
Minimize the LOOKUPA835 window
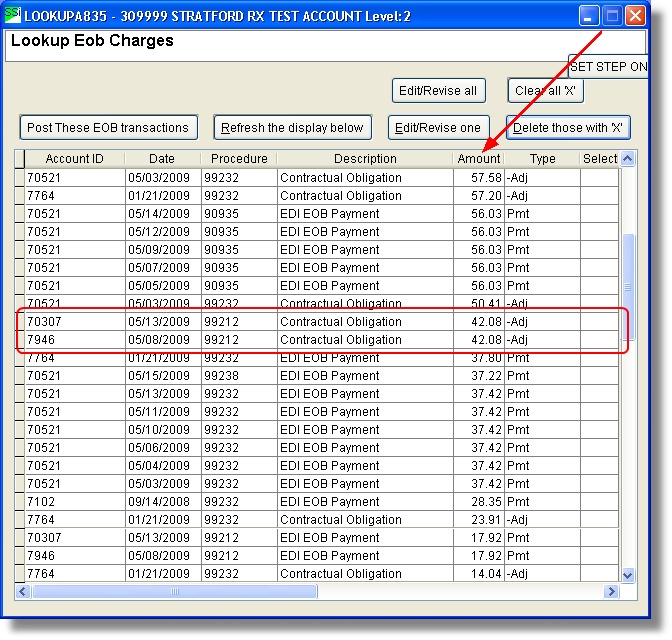(x=588, y=16)
